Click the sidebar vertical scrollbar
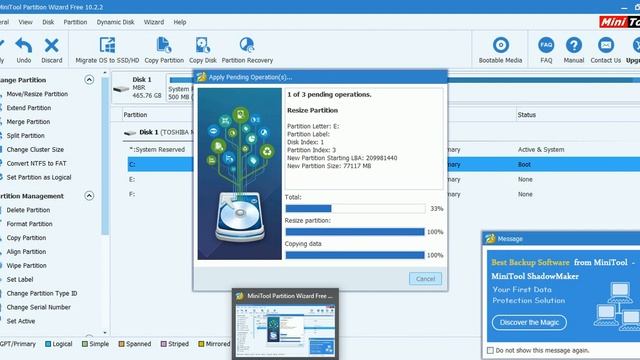This screenshot has height=360, width=640. pyautogui.click(x=105, y=155)
